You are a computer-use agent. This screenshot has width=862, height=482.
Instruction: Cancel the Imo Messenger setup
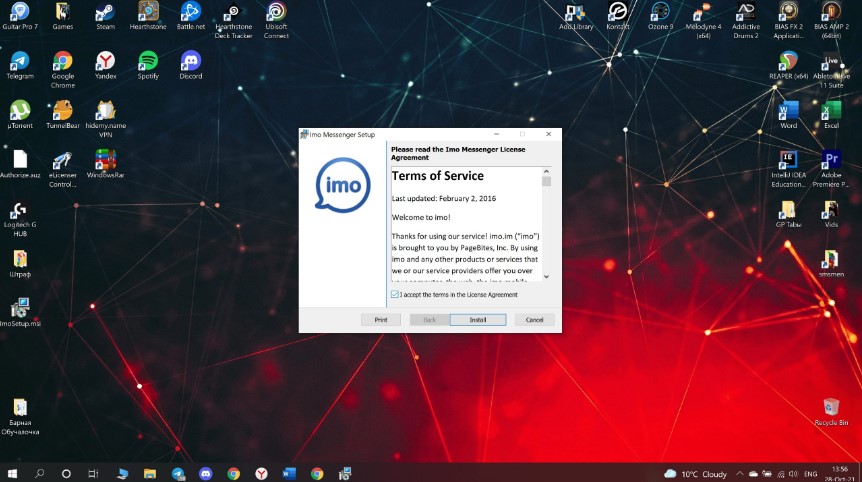tap(534, 320)
